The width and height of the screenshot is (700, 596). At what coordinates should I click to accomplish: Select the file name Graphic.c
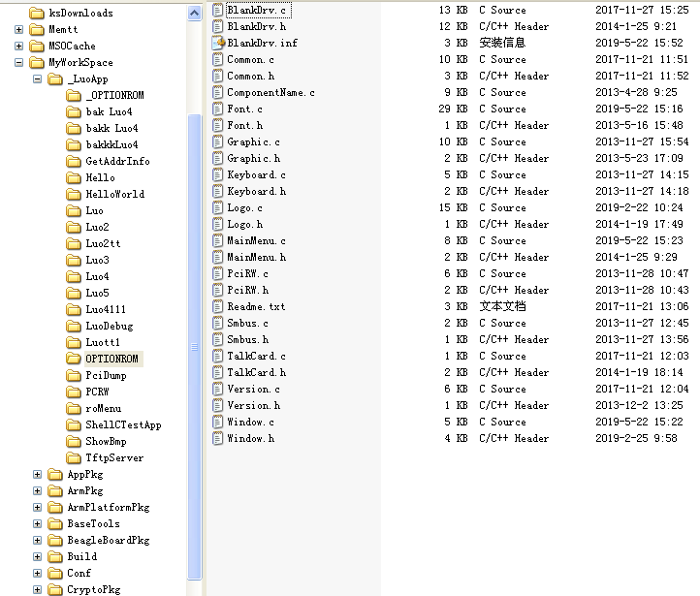[x=254, y=141]
